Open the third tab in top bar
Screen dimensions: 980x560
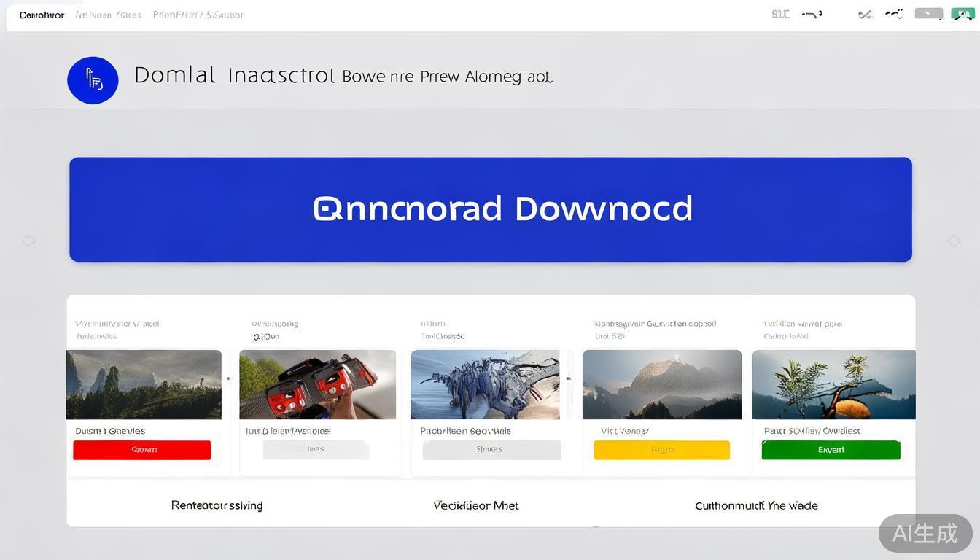[x=198, y=15]
